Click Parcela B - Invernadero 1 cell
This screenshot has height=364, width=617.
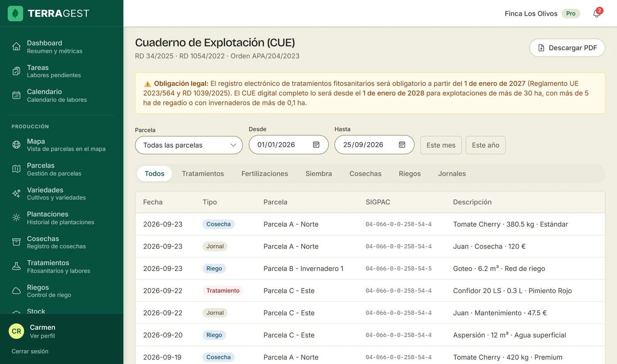[303, 268]
